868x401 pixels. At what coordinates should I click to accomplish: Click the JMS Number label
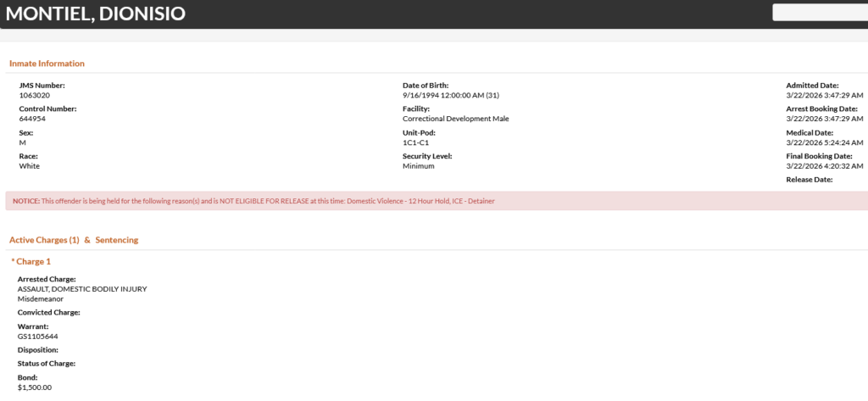pyautogui.click(x=42, y=86)
